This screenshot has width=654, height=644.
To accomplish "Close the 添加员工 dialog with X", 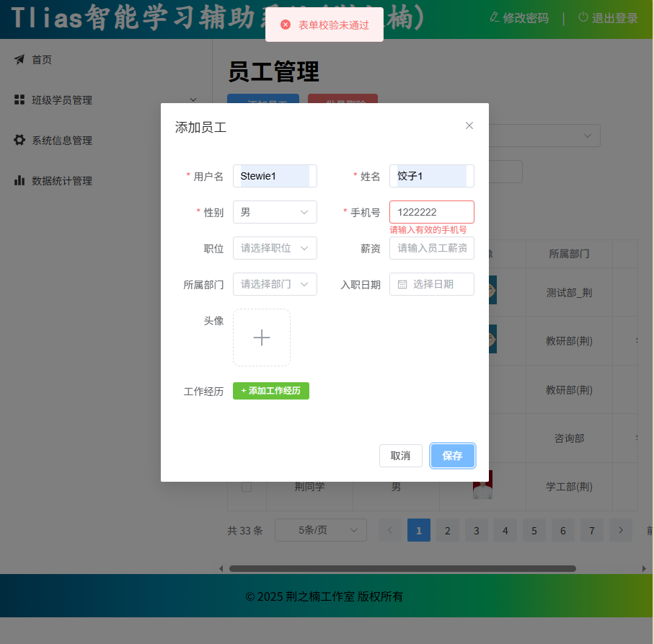I will click(469, 125).
